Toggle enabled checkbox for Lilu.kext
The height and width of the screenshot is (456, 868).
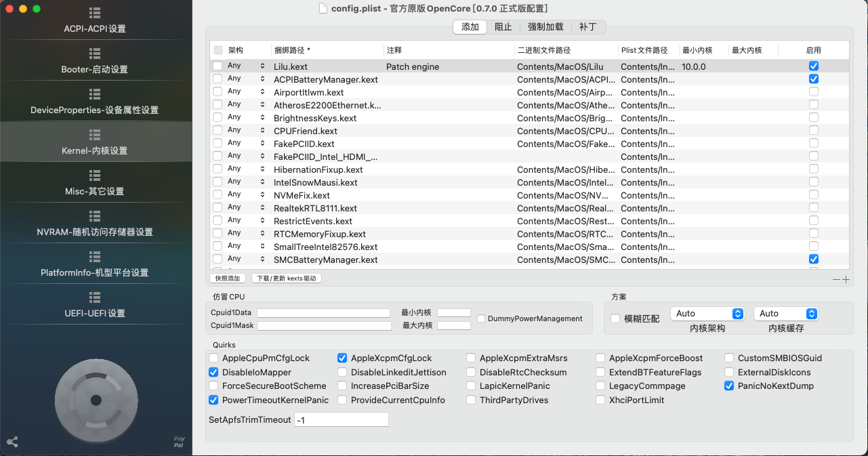tap(814, 66)
